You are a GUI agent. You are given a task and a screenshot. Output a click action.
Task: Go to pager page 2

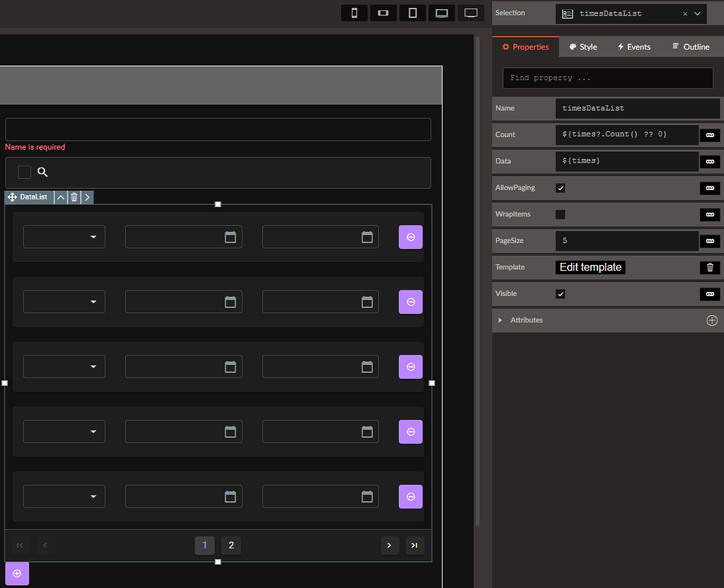[231, 546]
